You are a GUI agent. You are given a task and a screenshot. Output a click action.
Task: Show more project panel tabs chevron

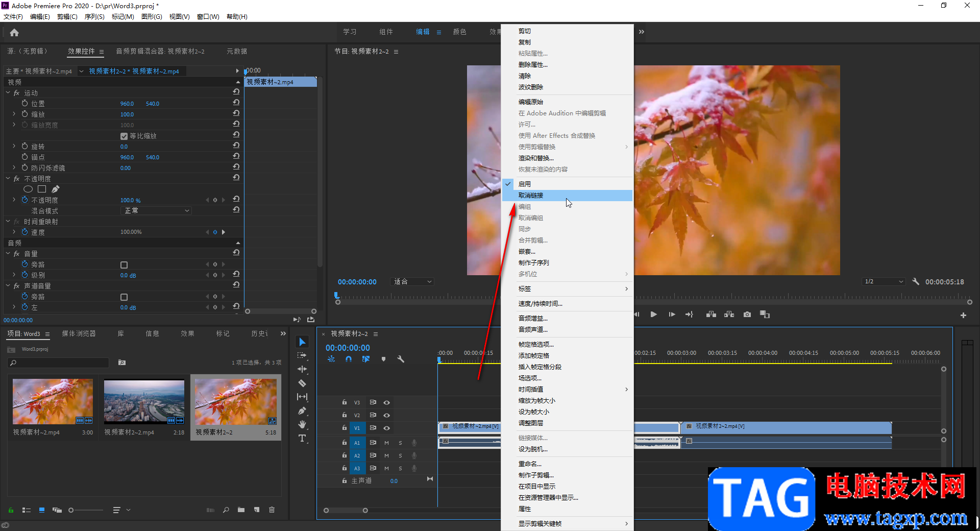pyautogui.click(x=283, y=333)
